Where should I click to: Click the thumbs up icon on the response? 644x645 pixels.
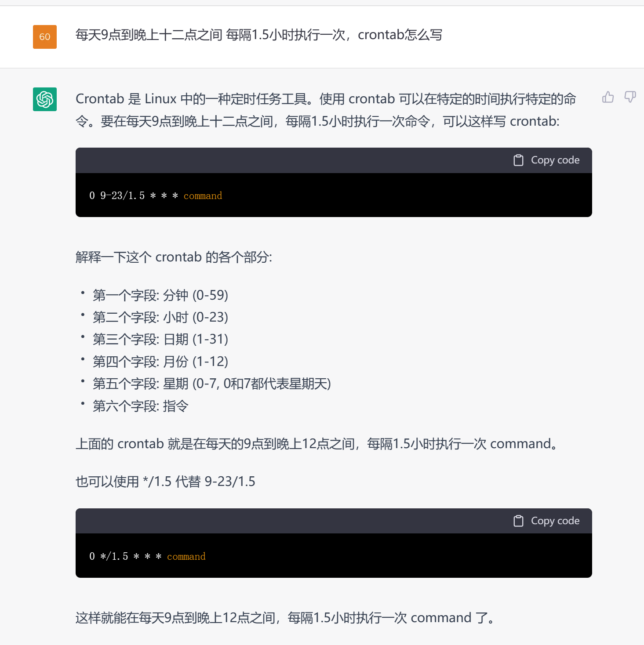608,97
